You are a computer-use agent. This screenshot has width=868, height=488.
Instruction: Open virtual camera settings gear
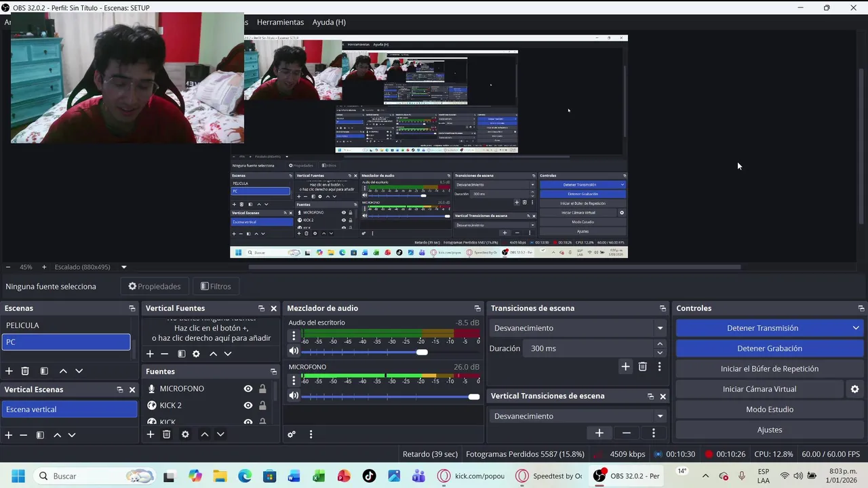point(854,389)
